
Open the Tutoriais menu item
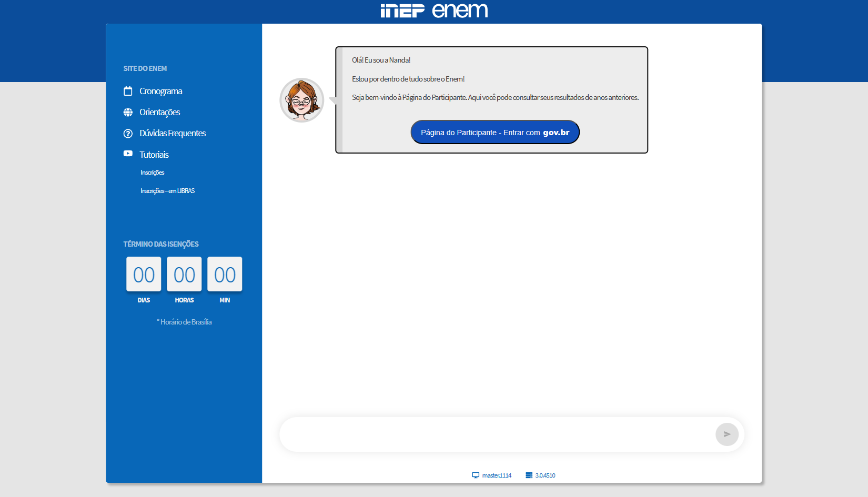154,155
